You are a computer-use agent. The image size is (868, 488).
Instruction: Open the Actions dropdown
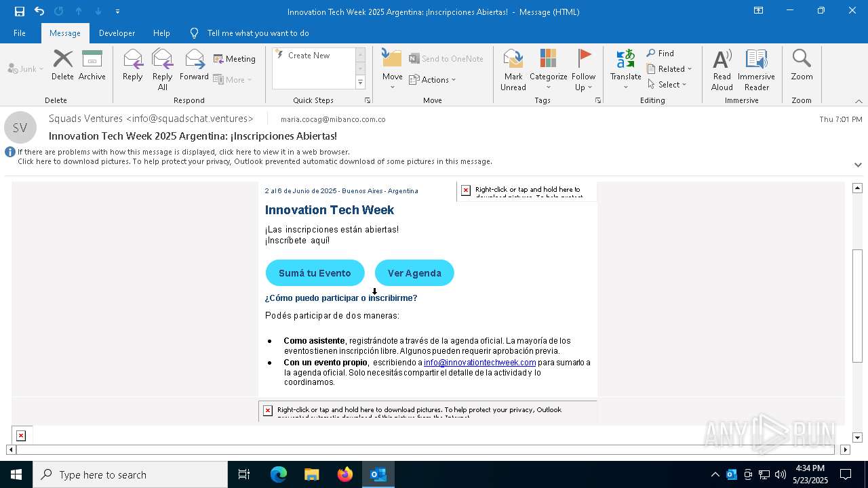(x=433, y=79)
